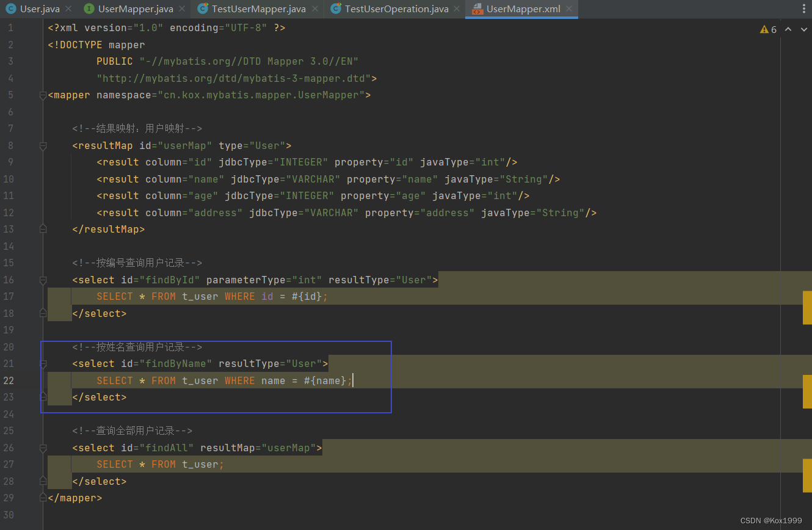Click the comment on line 25
Viewport: 812px width, 530px height.
(x=132, y=431)
